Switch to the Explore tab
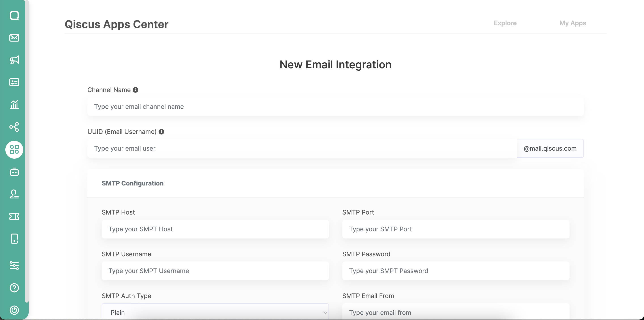Image resolution: width=644 pixels, height=320 pixels. point(505,23)
